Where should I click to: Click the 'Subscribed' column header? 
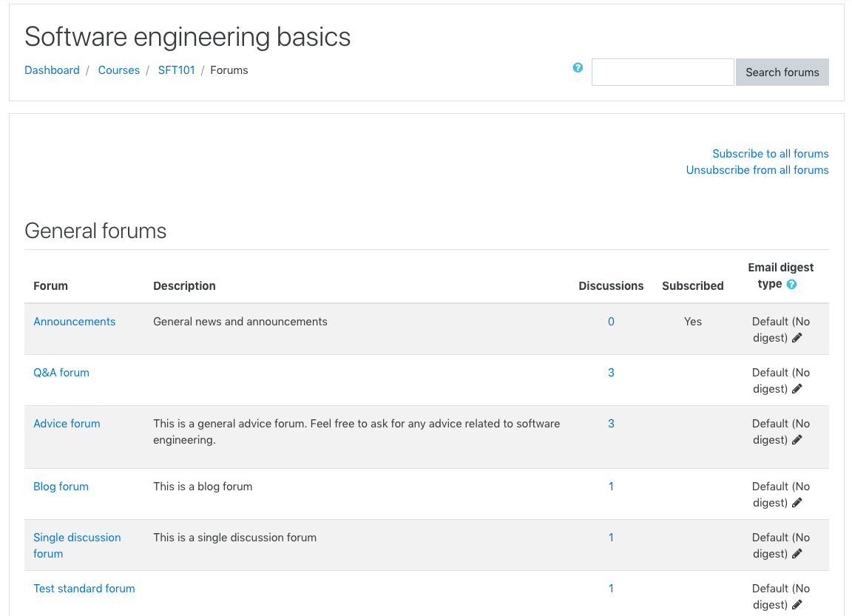tap(693, 285)
